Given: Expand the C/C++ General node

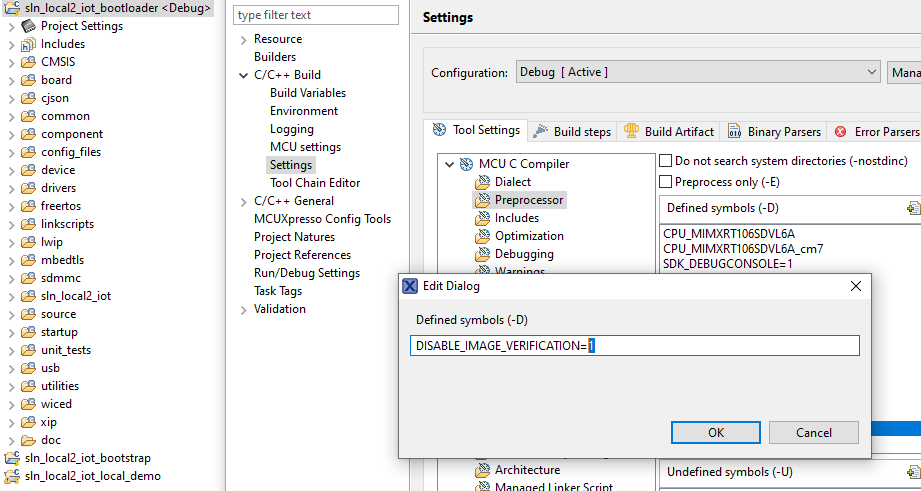Looking at the screenshot, I should (243, 201).
